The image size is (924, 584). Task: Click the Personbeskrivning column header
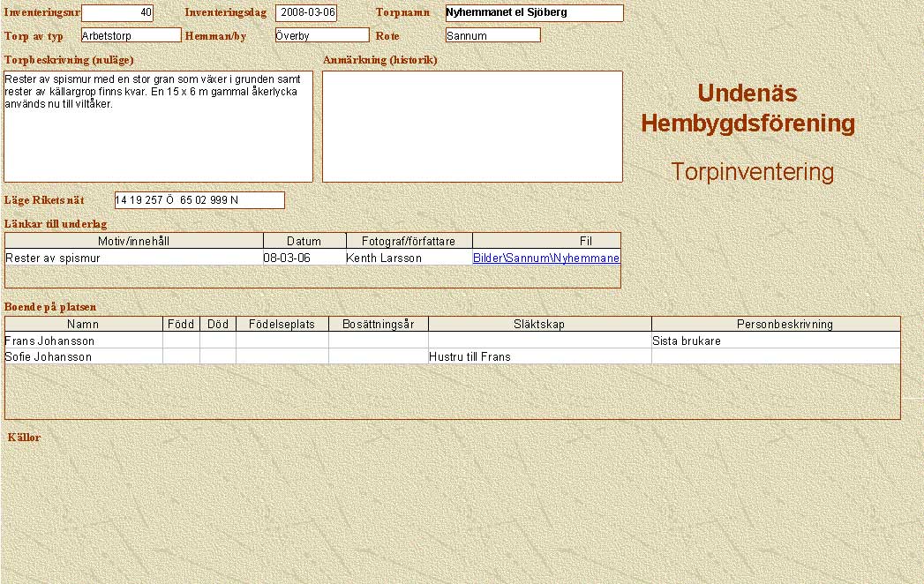(x=775, y=324)
